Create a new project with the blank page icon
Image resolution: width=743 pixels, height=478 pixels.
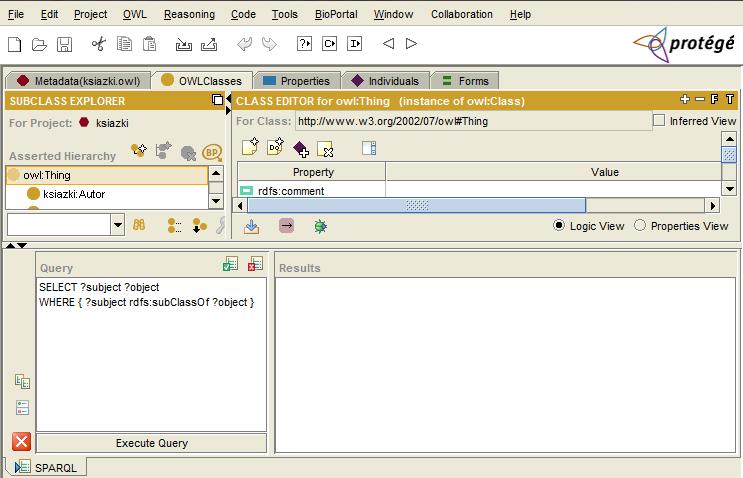point(15,44)
